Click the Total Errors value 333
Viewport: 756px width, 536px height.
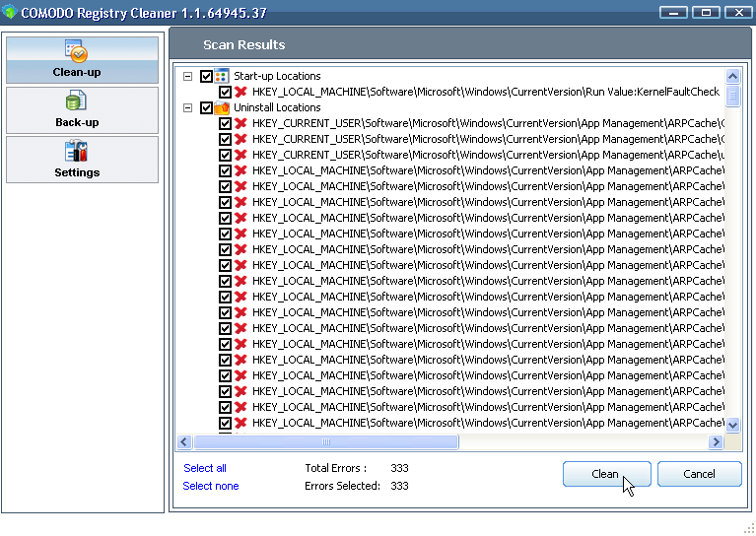[x=400, y=468]
